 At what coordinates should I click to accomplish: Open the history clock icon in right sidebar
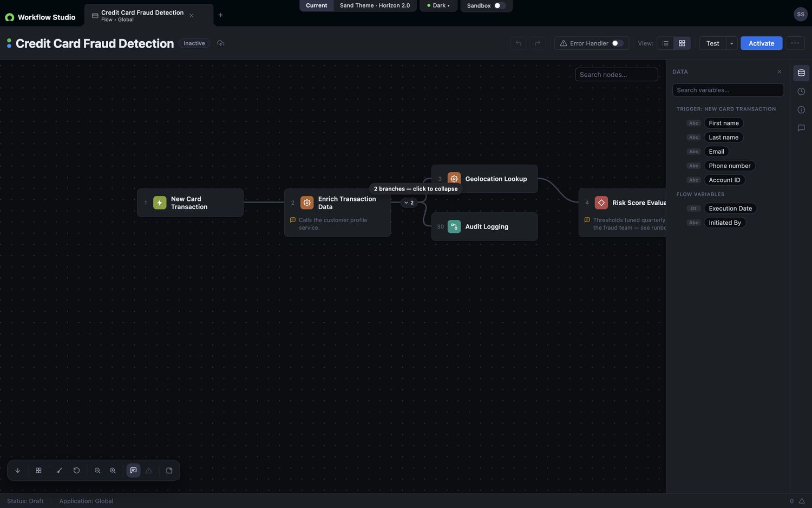coord(801,92)
